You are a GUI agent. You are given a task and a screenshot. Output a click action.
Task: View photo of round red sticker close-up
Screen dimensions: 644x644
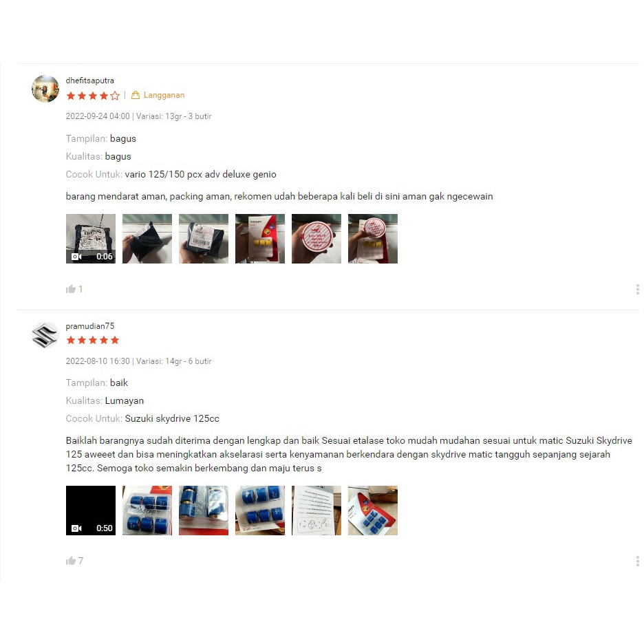coord(316,239)
